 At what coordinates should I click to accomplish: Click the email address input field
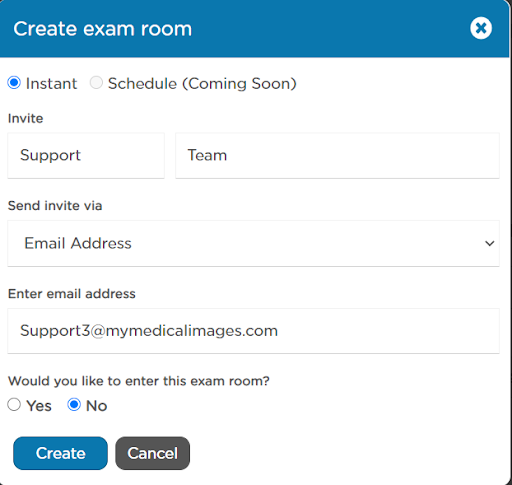pyautogui.click(x=253, y=331)
